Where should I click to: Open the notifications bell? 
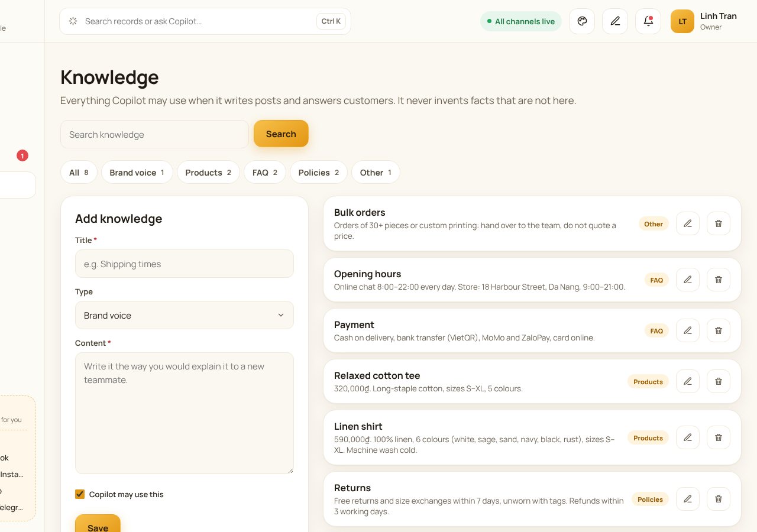(648, 21)
